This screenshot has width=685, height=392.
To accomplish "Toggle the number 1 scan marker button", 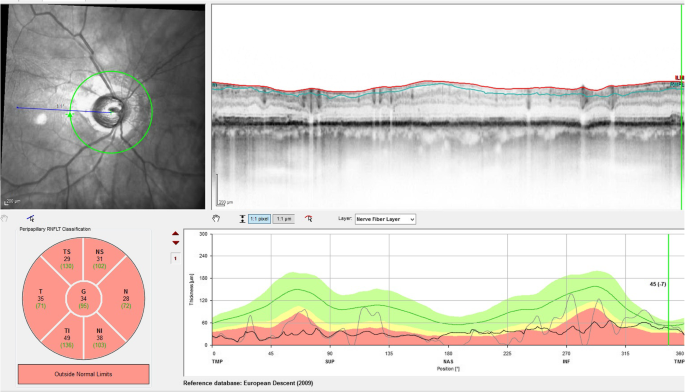I will pos(175,259).
